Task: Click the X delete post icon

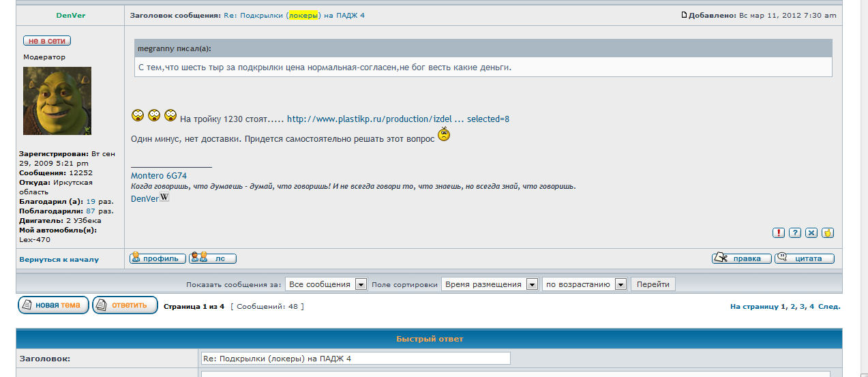Action: coord(811,232)
